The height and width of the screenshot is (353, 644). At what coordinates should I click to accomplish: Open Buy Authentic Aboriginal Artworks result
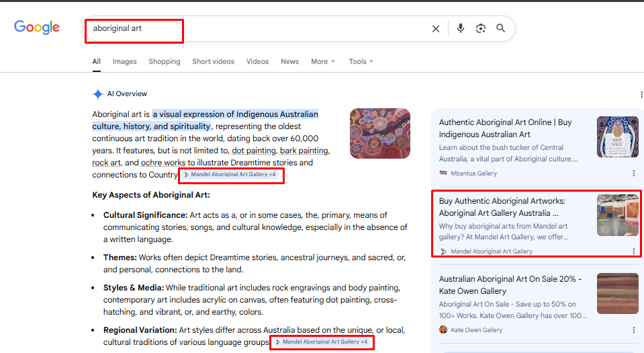tap(502, 207)
